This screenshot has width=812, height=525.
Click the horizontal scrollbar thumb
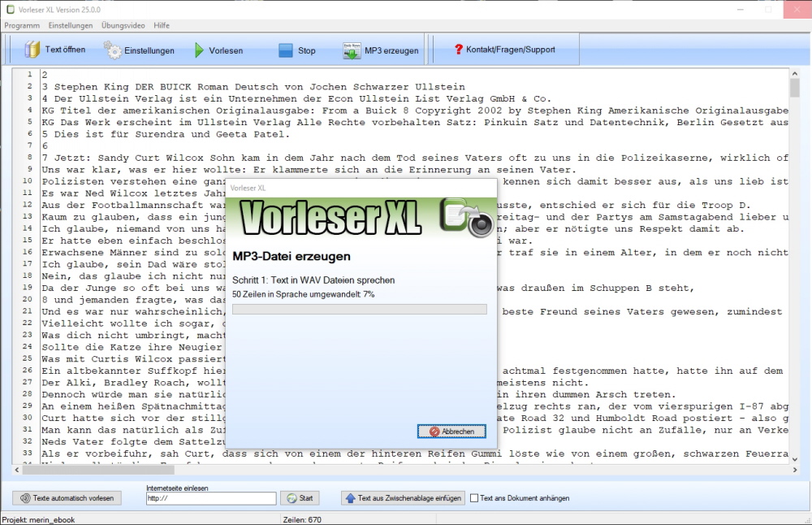point(98,470)
